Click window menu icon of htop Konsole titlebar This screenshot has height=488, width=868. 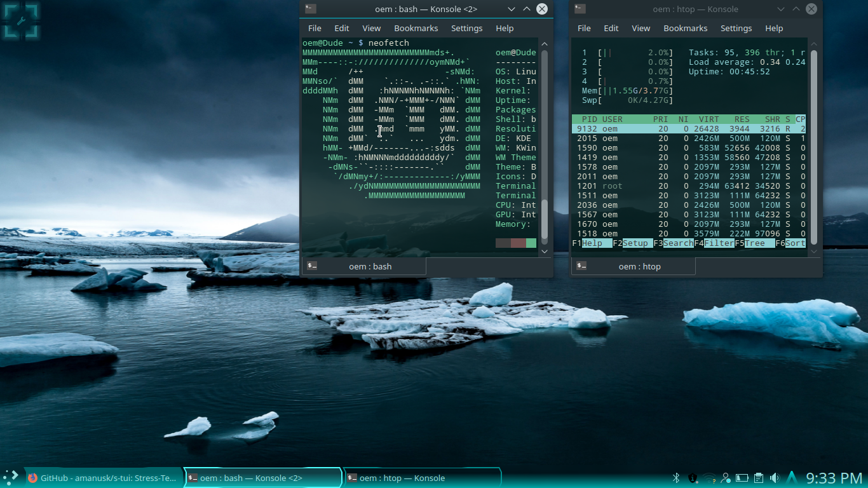pos(580,9)
